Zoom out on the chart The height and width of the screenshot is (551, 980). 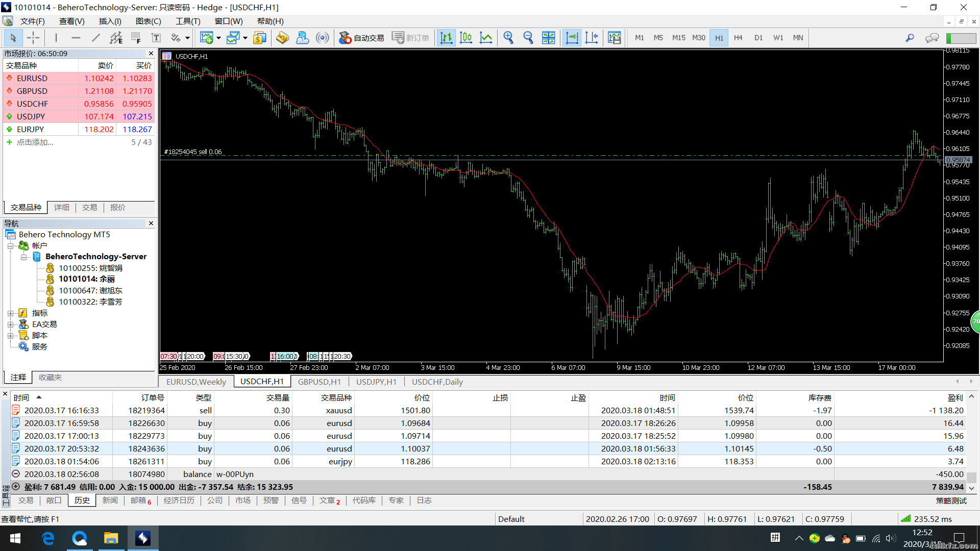point(528,38)
